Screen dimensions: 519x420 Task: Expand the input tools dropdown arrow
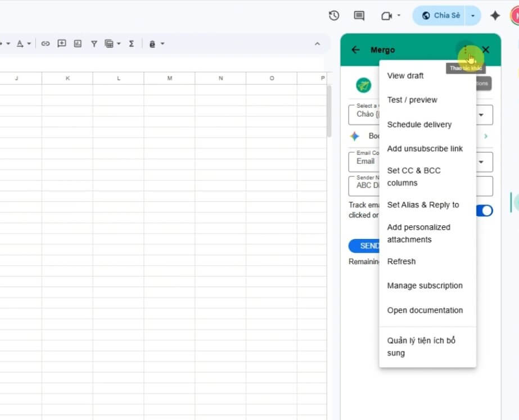coord(163,44)
